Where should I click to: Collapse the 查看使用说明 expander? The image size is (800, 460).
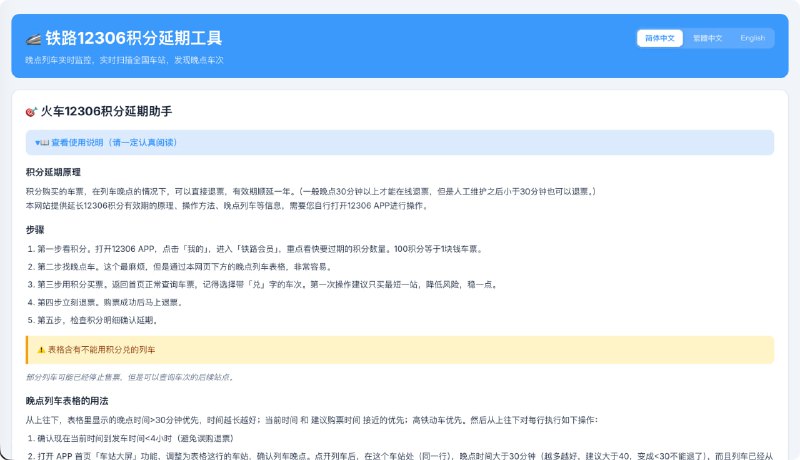point(399,142)
